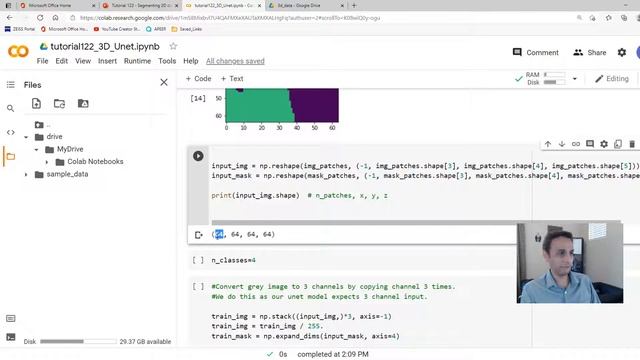
Task: Open the ZEISS Portal bookmark
Action: [x=20, y=29]
